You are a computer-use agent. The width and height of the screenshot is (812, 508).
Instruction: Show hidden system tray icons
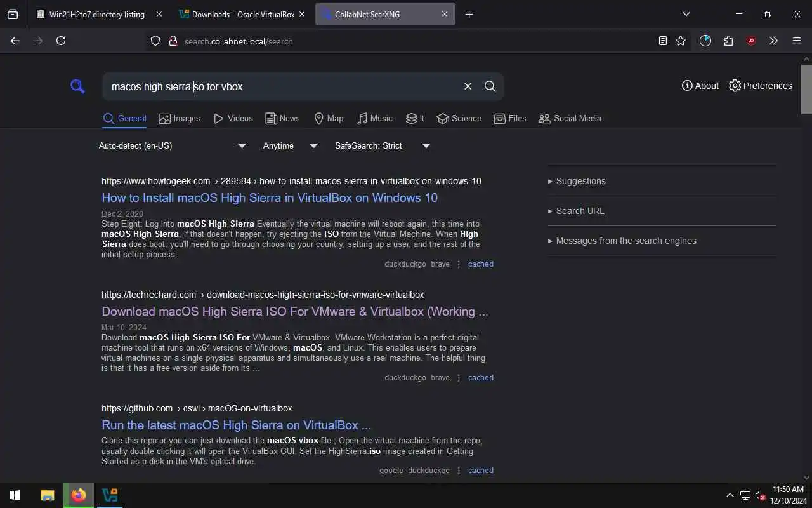730,495
